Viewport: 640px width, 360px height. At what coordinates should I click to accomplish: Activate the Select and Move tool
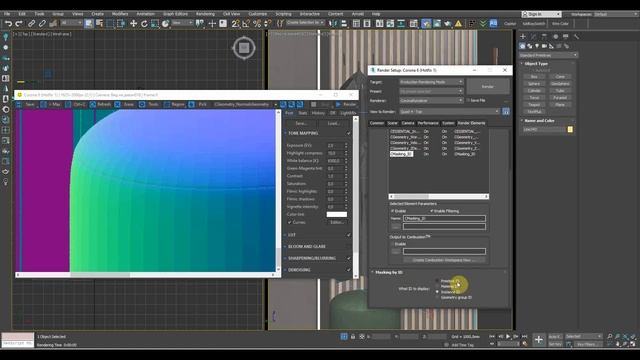tap(133, 24)
